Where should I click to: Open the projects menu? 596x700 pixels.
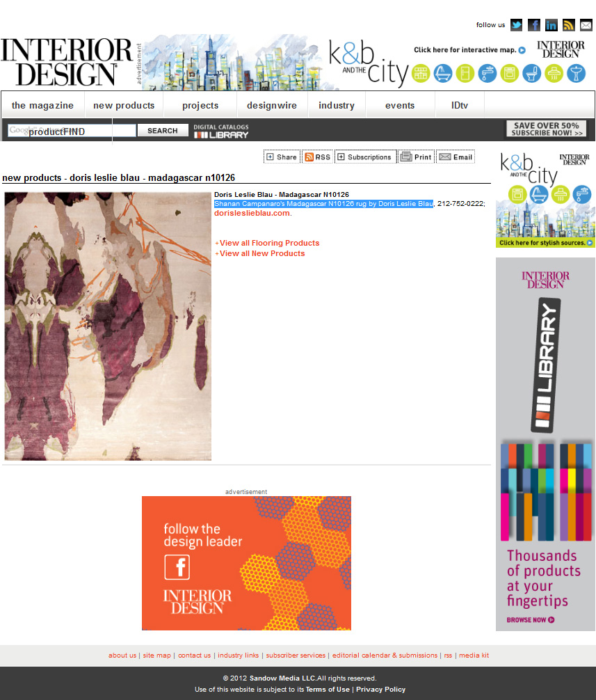pyautogui.click(x=200, y=105)
